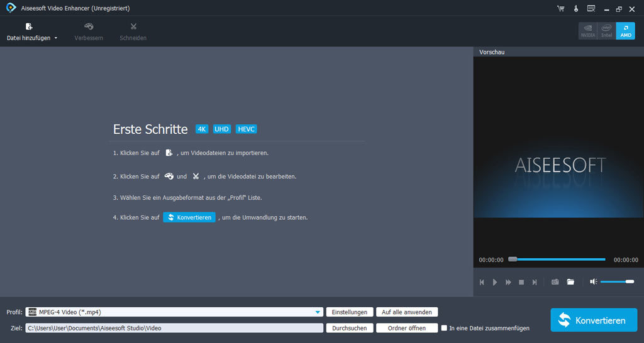Click the Aiseesoft app logo icon
The image size is (644, 343).
[11, 8]
